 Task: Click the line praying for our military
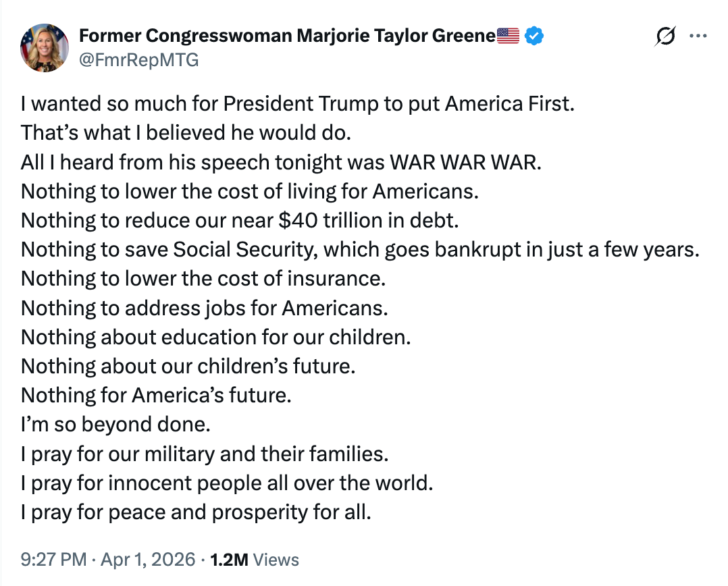(205, 454)
